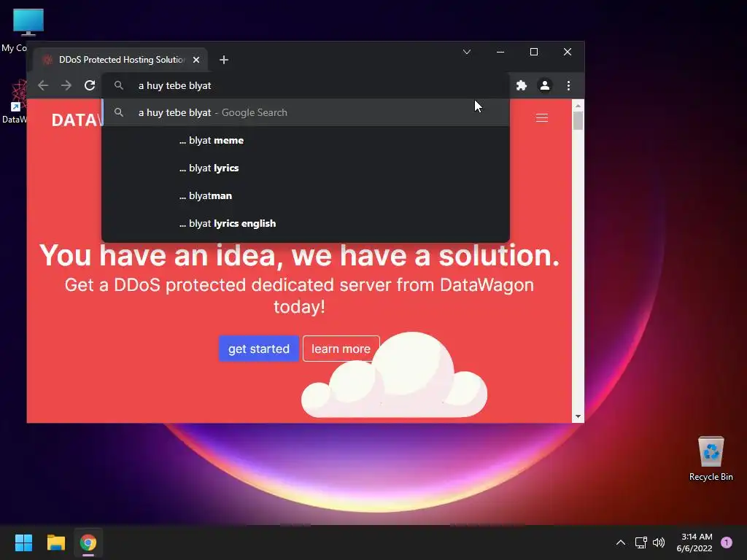Open Chrome three-dot menu
Screen dimensions: 747x560
pyautogui.click(x=568, y=86)
